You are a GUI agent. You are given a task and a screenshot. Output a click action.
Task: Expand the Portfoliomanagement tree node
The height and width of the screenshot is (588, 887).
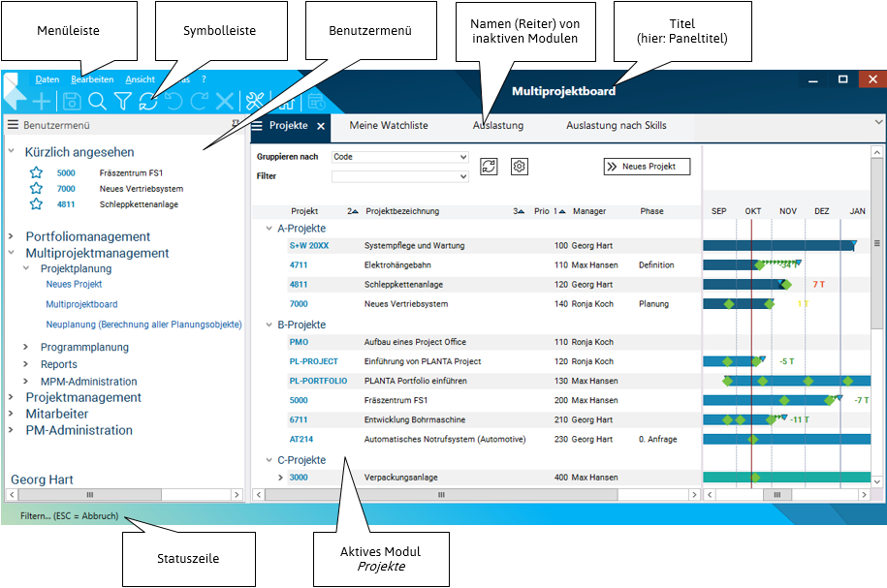click(12, 236)
